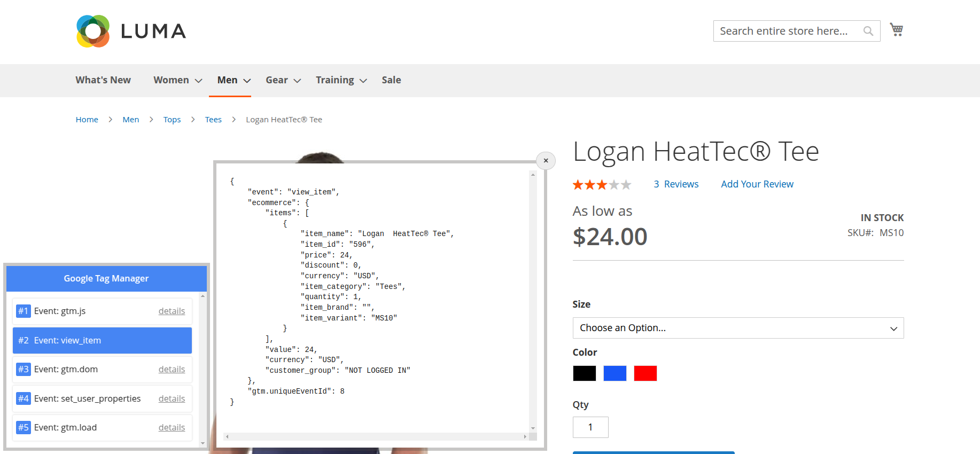Expand the Women menu chevron
This screenshot has width=980, height=454.
198,81
